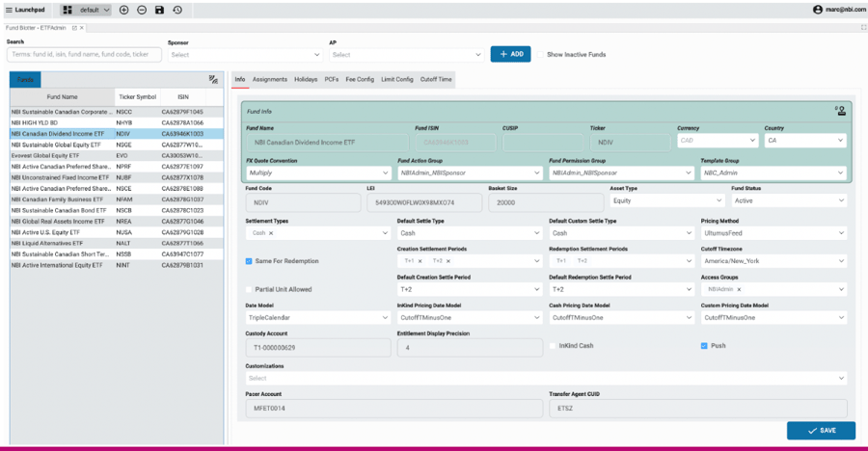
Task: Uncheck Same For Redemption
Action: [x=249, y=261]
